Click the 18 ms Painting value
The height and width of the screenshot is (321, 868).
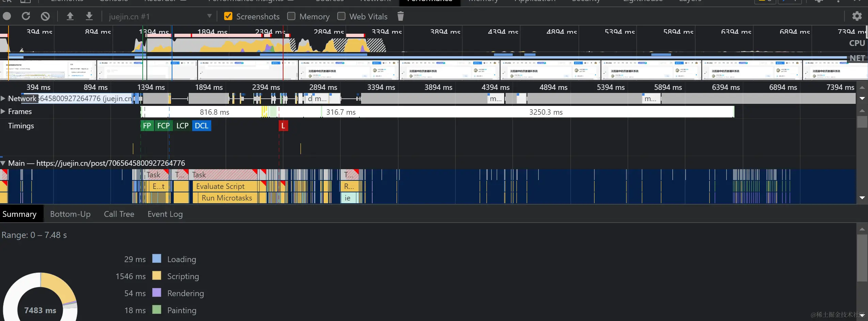coord(135,310)
